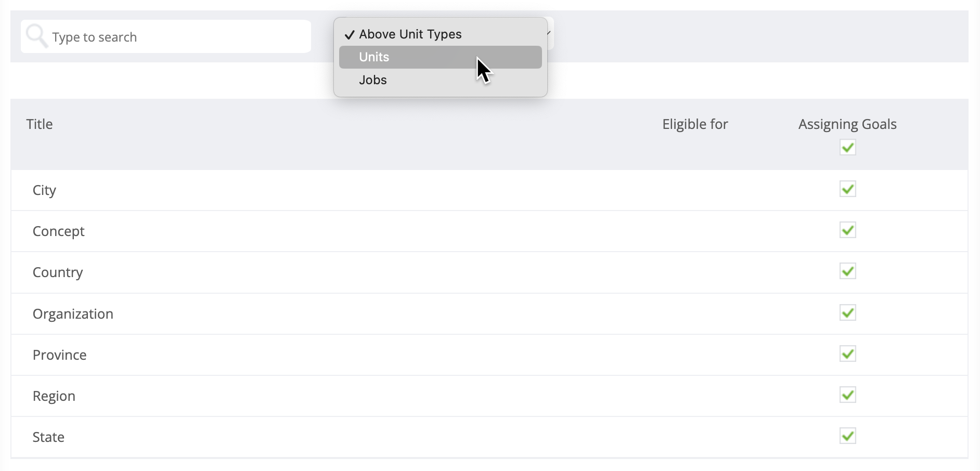Uncheck Assigning Goals for Country
Screen dimensions: 980x471
click(x=848, y=271)
